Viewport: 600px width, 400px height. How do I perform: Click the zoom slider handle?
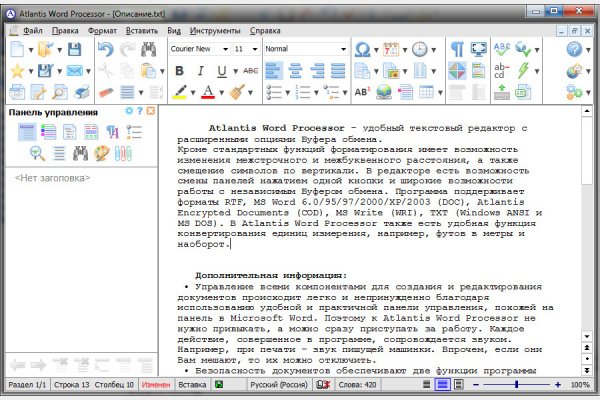tap(517, 384)
